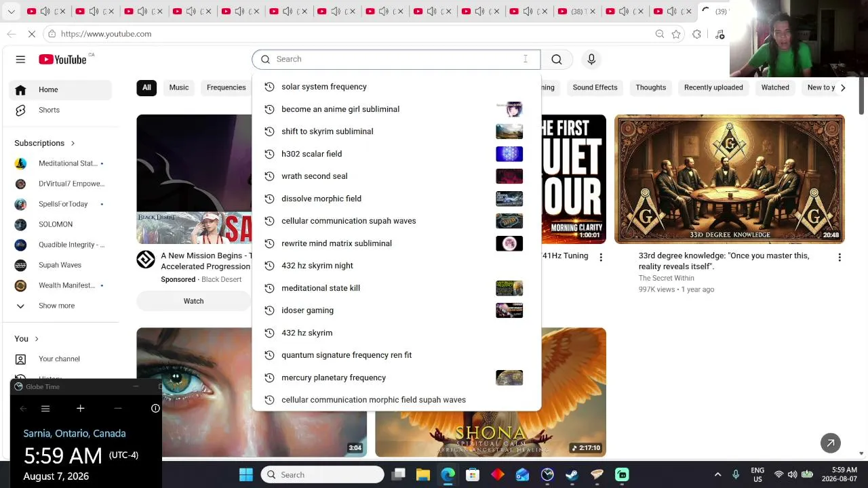Select the Music filter chip
This screenshot has width=868, height=488.
coord(179,87)
